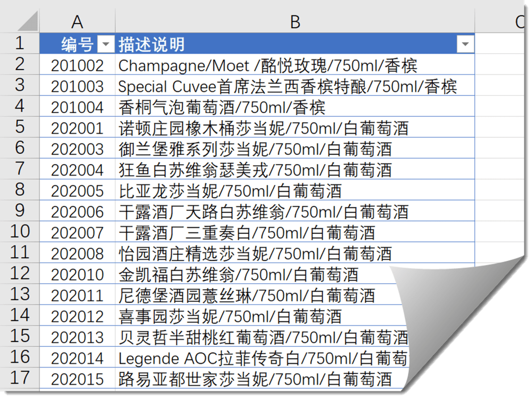This screenshot has height=399, width=532.
Task: Select row 17 header
Action: pos(20,378)
